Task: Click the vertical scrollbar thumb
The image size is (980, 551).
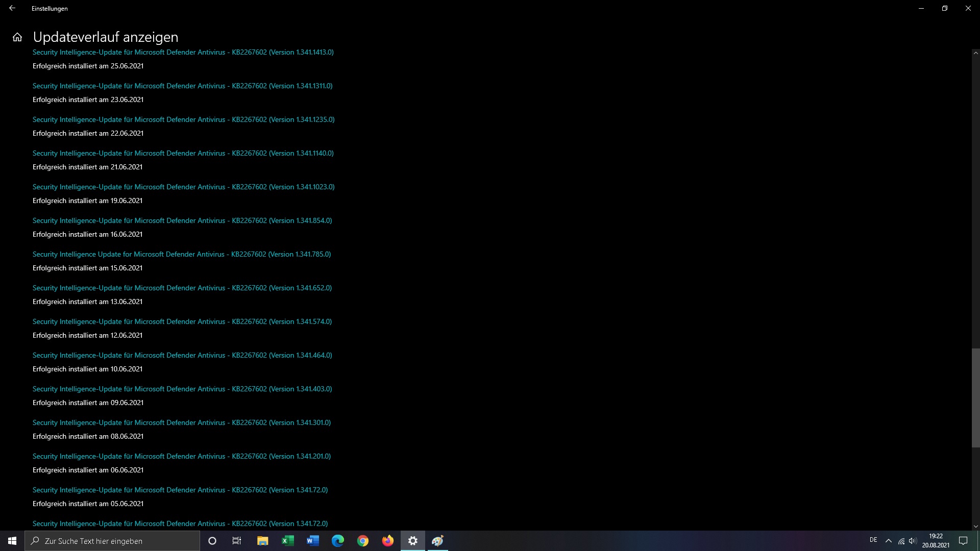Action: coord(975,398)
